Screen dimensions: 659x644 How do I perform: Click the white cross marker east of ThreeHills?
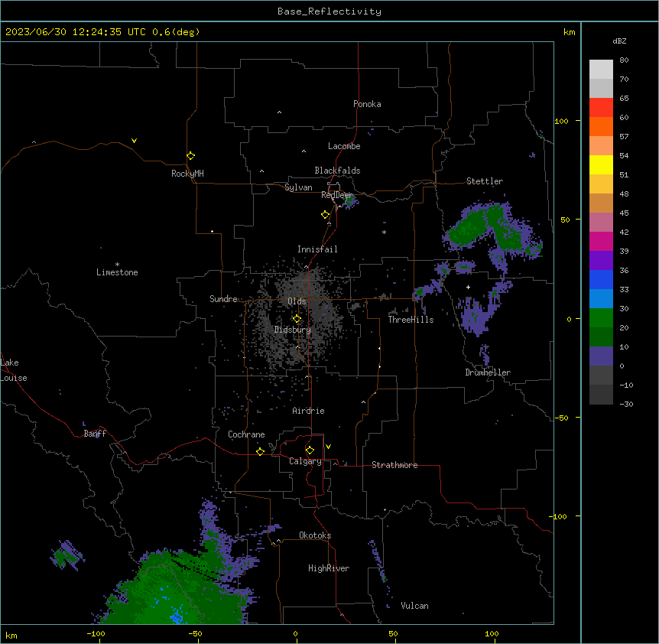468,287
